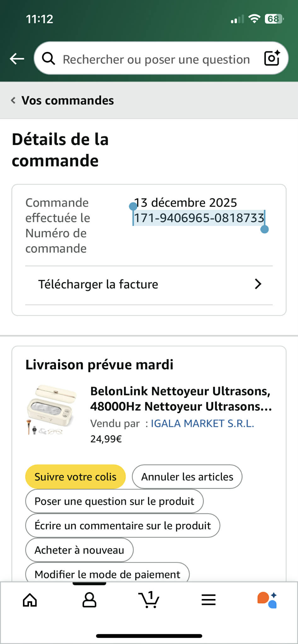
Task: Check the battery indicator in status bar
Action: (274, 19)
